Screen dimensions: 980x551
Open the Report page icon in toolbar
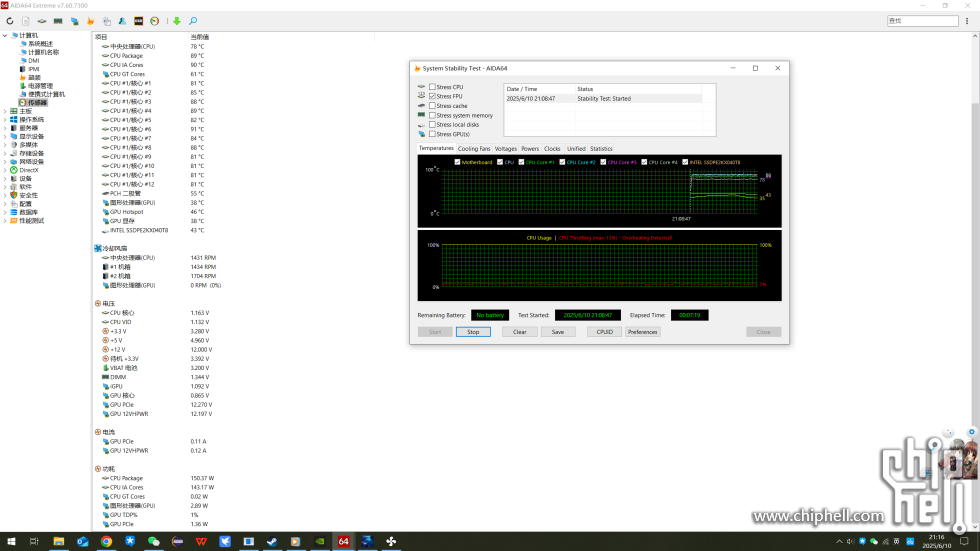pos(26,21)
